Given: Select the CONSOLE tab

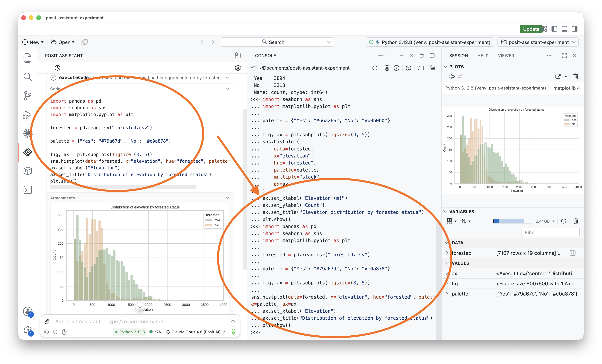Looking at the screenshot, I should point(265,56).
